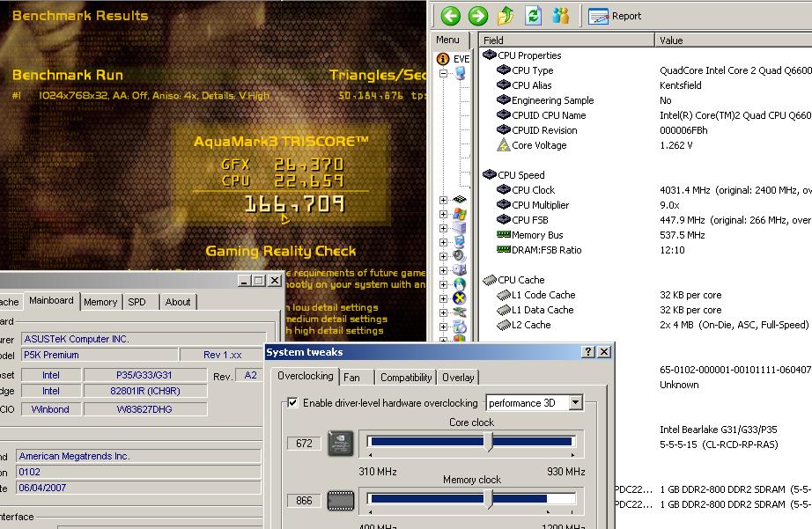Select the Overclocking tab in System tweaks

[x=305, y=376]
